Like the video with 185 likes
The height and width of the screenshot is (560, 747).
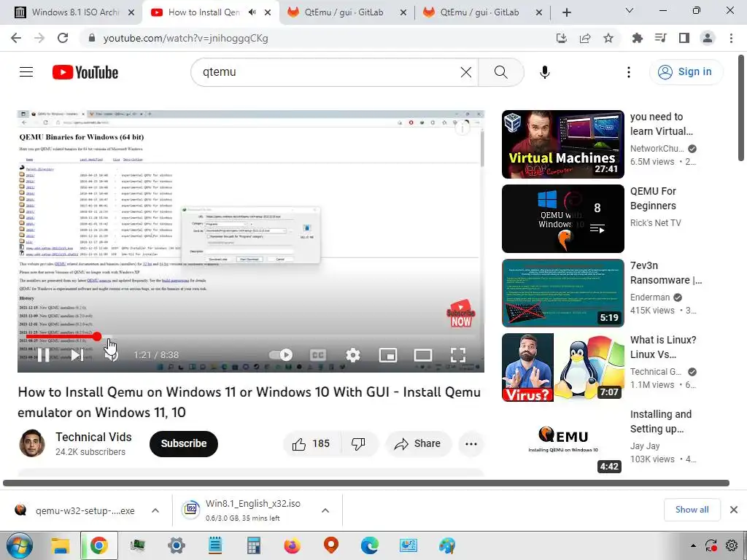click(311, 444)
